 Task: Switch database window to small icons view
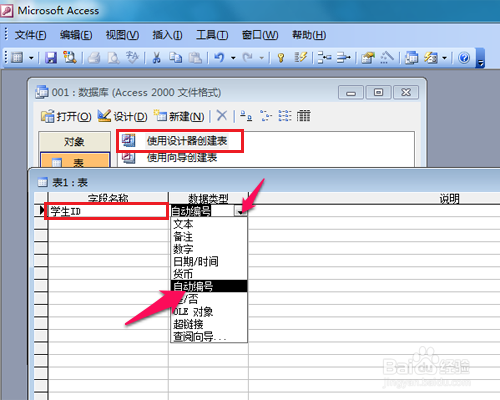(265, 116)
